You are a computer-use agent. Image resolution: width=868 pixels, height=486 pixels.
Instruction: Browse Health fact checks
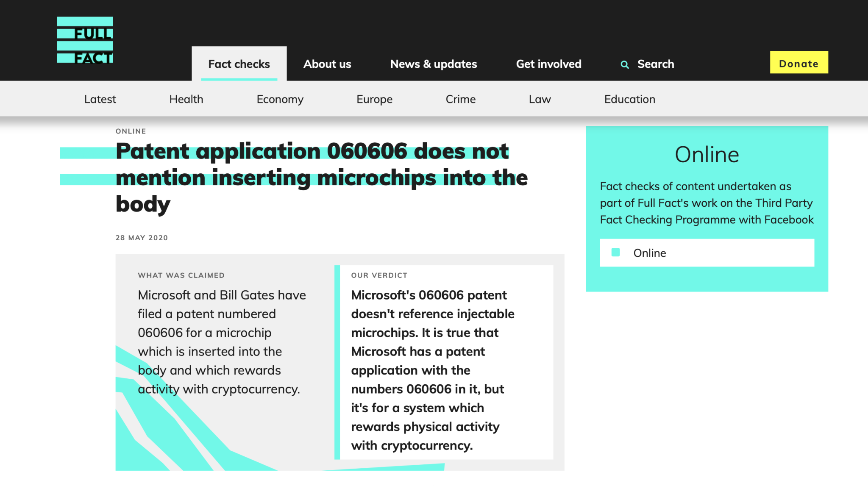coord(186,99)
